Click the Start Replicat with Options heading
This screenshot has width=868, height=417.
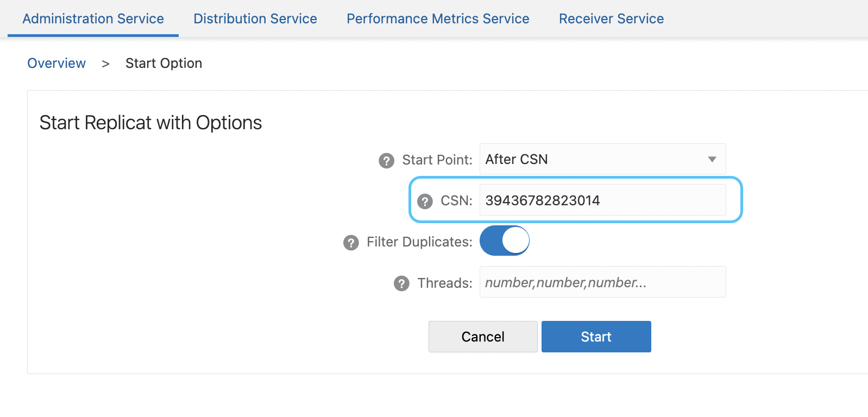point(150,123)
